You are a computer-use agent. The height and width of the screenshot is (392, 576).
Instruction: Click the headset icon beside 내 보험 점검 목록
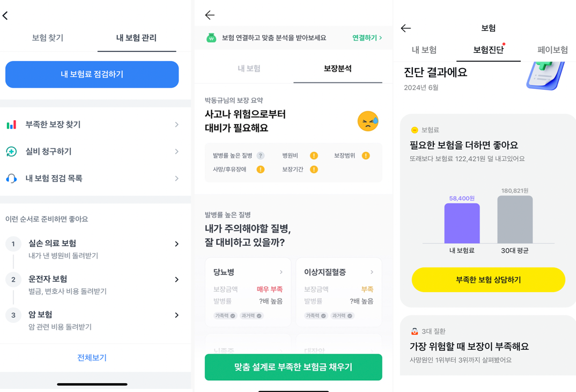[12, 178]
